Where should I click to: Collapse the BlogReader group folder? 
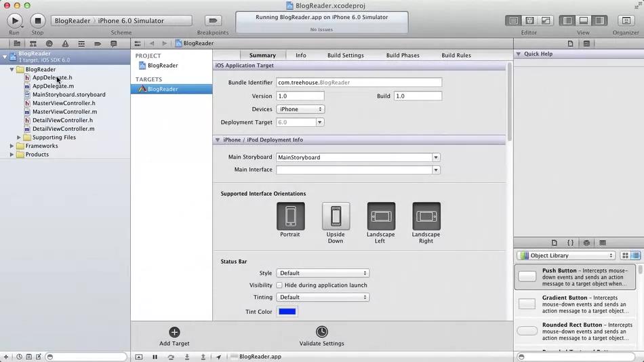pyautogui.click(x=12, y=69)
